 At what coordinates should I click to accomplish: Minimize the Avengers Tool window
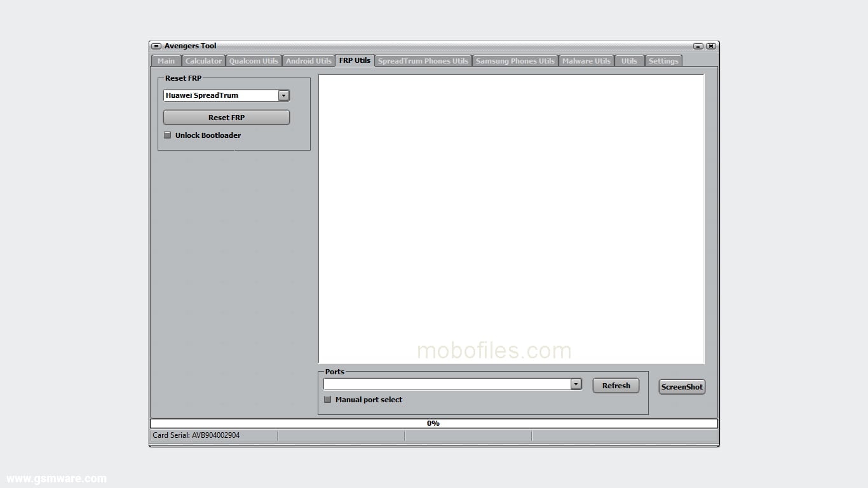pyautogui.click(x=698, y=46)
